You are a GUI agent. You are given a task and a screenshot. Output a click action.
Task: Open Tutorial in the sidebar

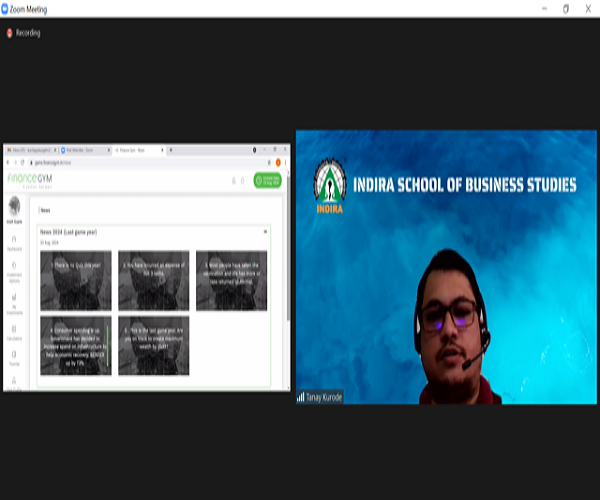click(x=14, y=358)
